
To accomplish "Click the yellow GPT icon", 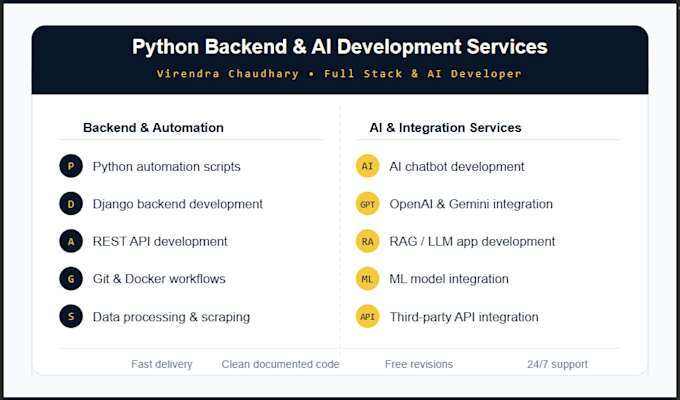I will tap(367, 204).
